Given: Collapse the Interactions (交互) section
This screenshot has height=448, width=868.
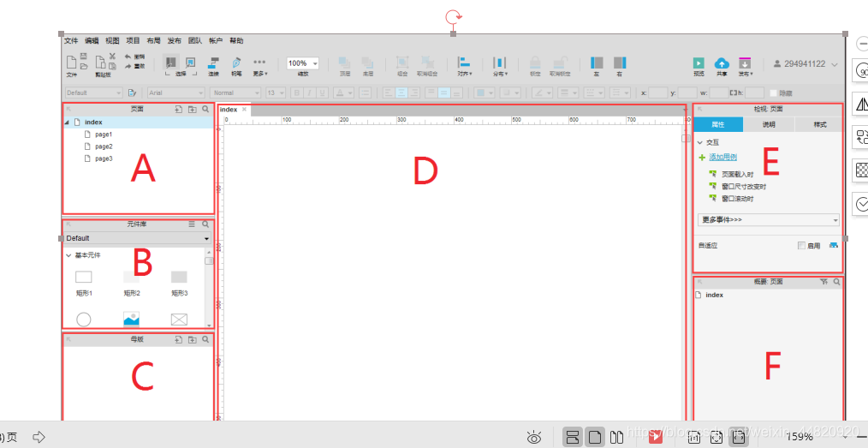Looking at the screenshot, I should (x=700, y=143).
